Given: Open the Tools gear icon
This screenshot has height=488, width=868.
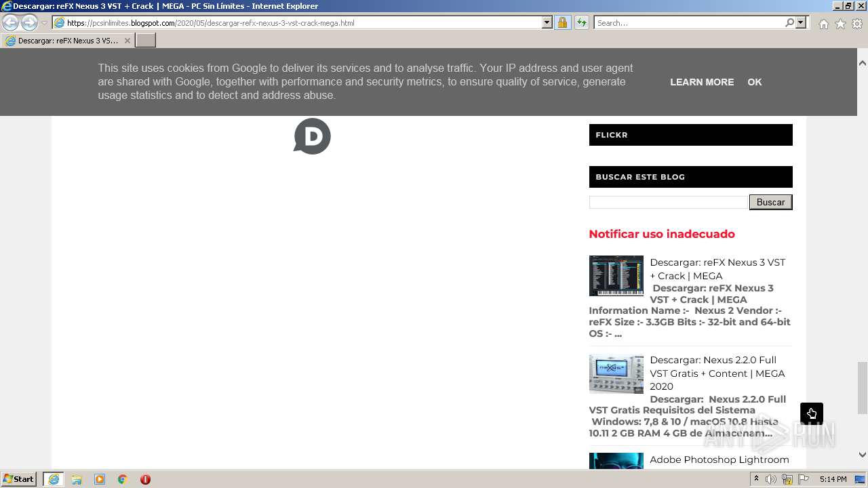Looking at the screenshot, I should point(857,24).
